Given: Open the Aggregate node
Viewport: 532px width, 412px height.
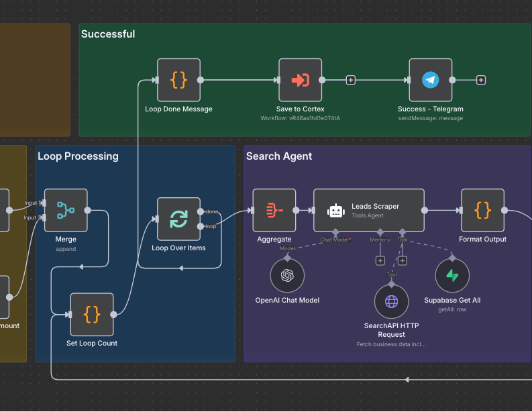Looking at the screenshot, I should [x=274, y=210].
